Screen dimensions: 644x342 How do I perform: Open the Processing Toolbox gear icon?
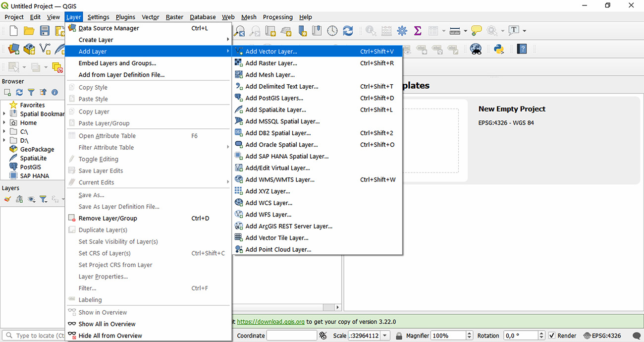point(402,31)
